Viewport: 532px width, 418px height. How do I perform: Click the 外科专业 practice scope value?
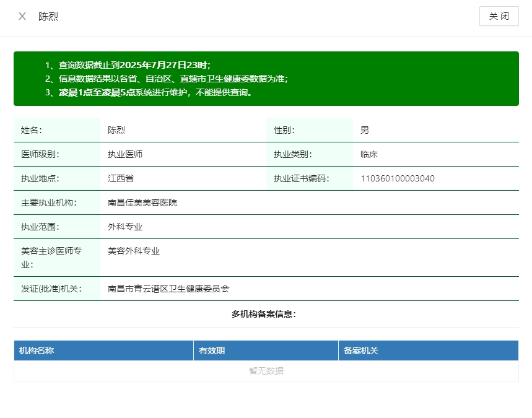(124, 227)
